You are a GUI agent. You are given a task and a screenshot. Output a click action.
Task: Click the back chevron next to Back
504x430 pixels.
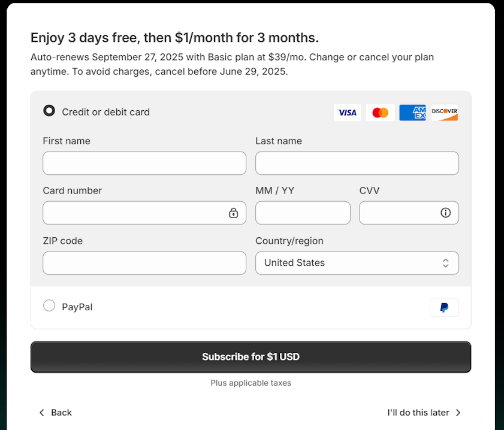coord(41,413)
